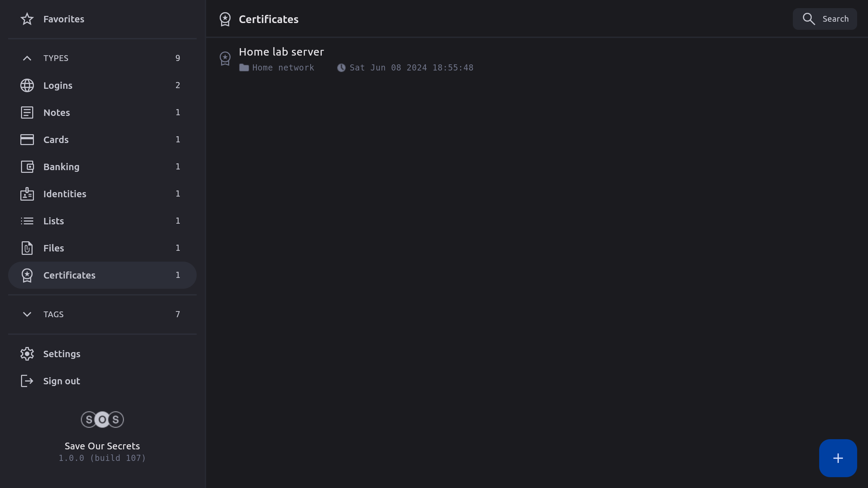Collapse the TYPES section chevron

27,58
